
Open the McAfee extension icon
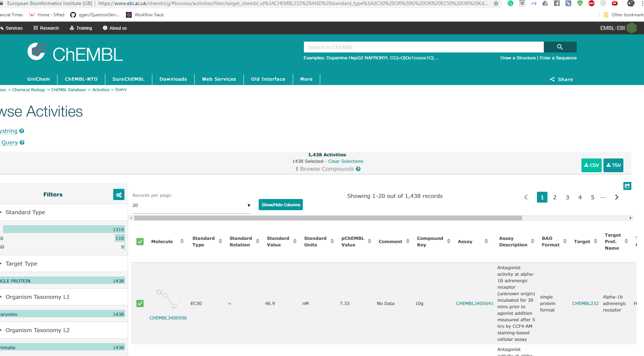pos(522,4)
